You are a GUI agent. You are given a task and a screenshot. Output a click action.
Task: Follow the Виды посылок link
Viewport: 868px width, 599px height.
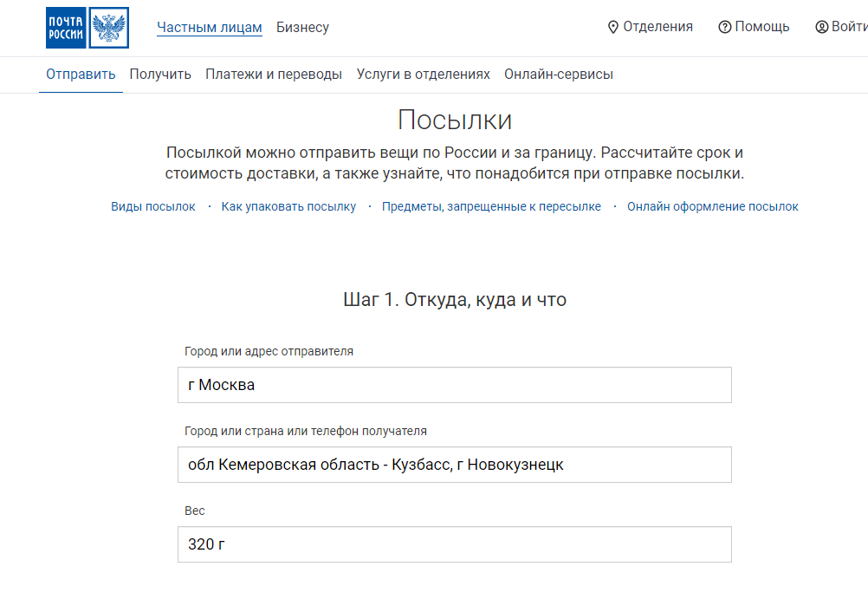pyautogui.click(x=153, y=207)
